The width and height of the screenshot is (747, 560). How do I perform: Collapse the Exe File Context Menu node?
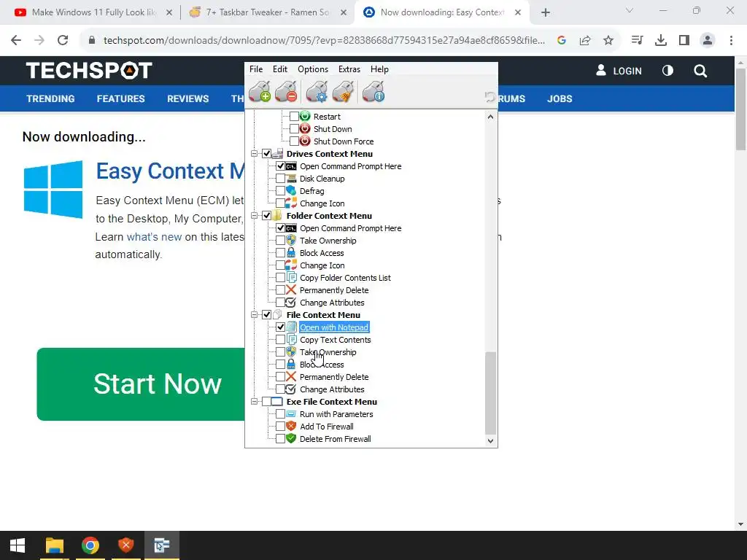255,402
